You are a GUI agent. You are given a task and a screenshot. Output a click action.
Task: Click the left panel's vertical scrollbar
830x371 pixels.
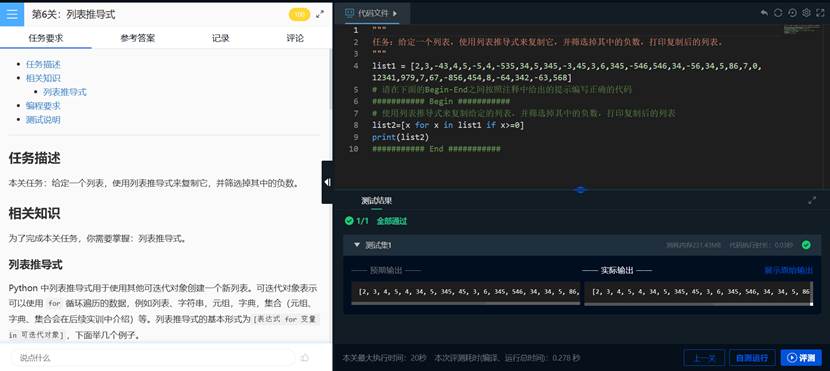[331, 79]
